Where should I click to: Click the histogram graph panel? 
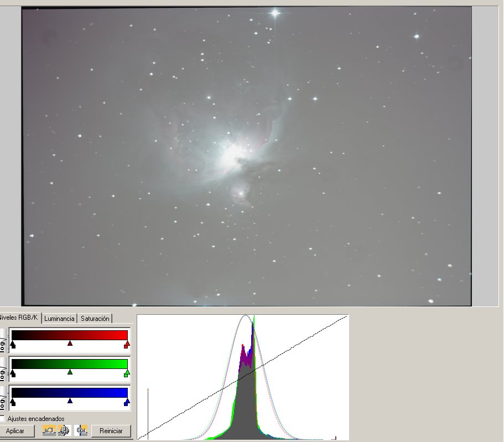coord(243,377)
